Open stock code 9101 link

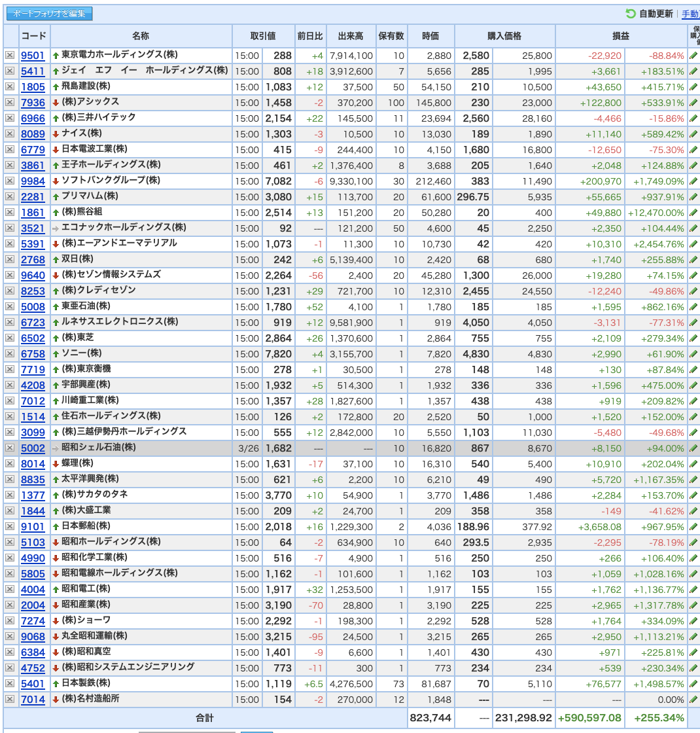point(33,527)
